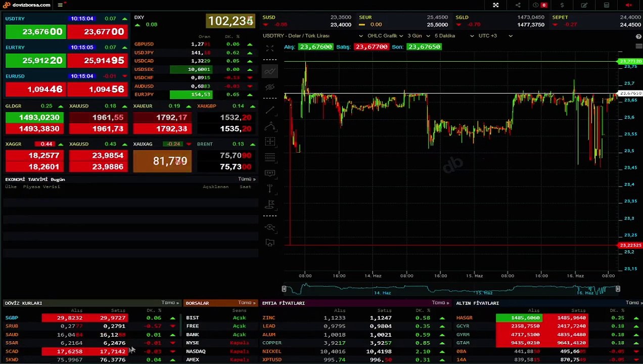The width and height of the screenshot is (643, 364).
Task: Click the XAUXAG ratio tile 81,779
Action: pyautogui.click(x=162, y=161)
